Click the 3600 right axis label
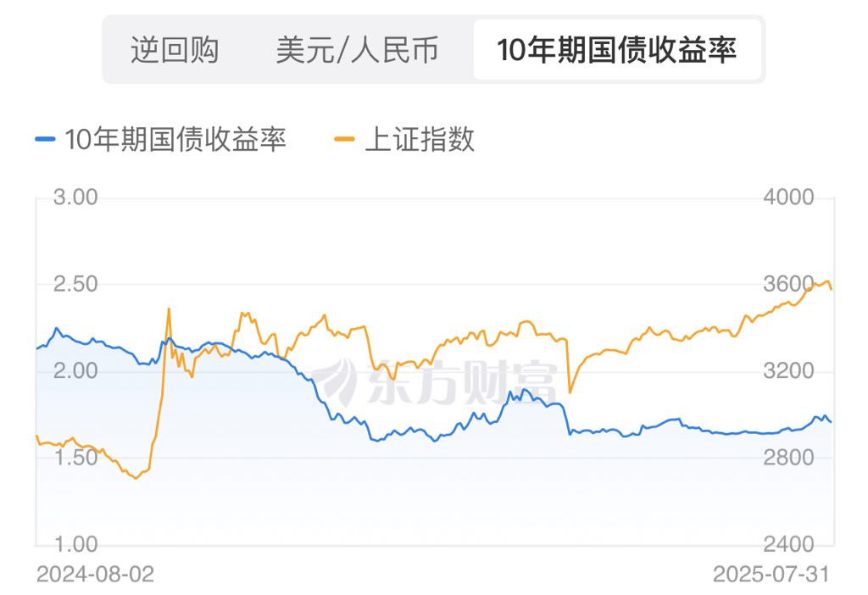The width and height of the screenshot is (868, 595). click(x=788, y=284)
